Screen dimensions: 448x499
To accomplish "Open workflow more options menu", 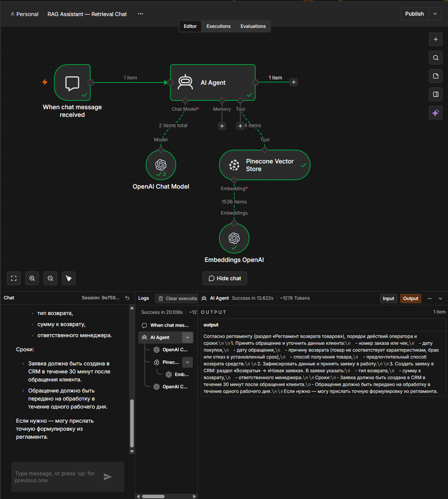I will 141,14.
